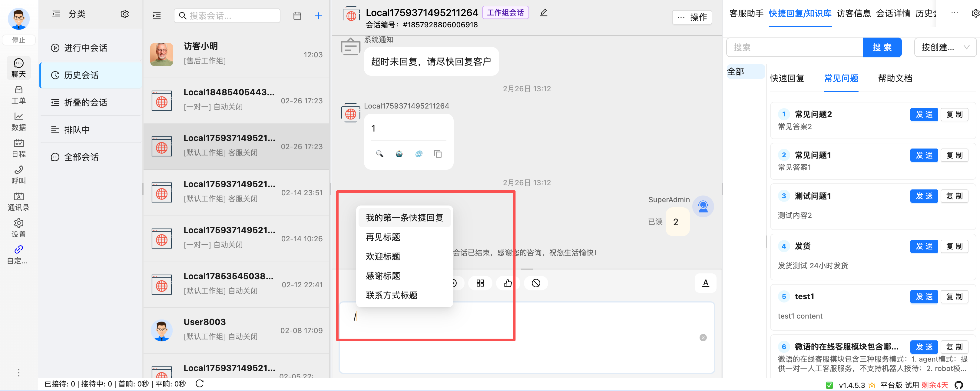Open the 设置 settings icon in sidebar
Viewport: 980px width, 391px height.
coord(18,228)
